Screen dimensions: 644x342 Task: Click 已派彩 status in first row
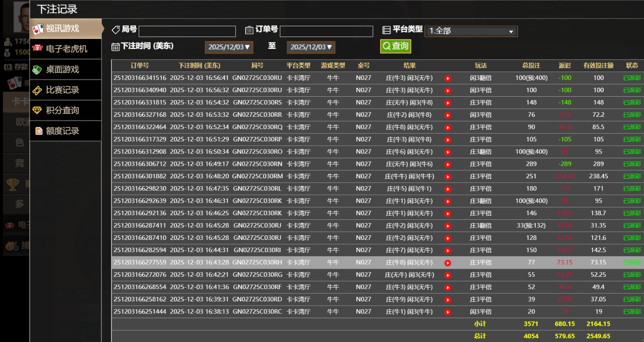631,78
